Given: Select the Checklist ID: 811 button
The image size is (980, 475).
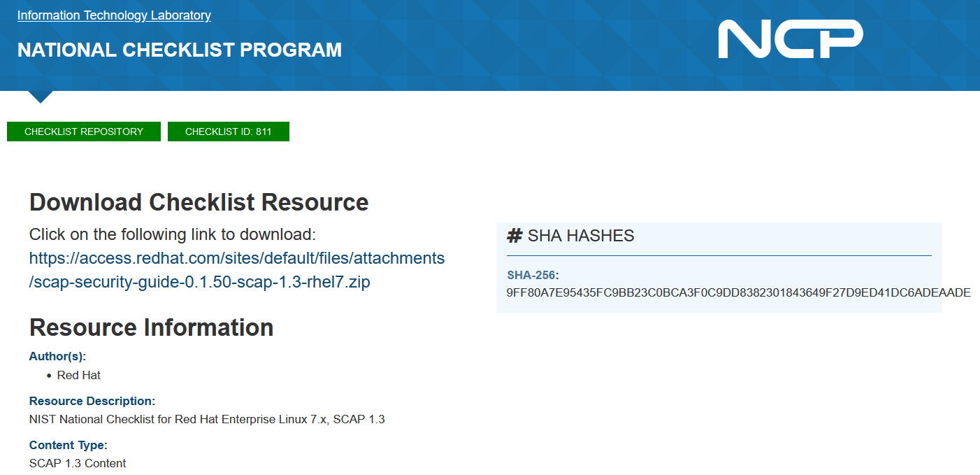Looking at the screenshot, I should pos(228,132).
